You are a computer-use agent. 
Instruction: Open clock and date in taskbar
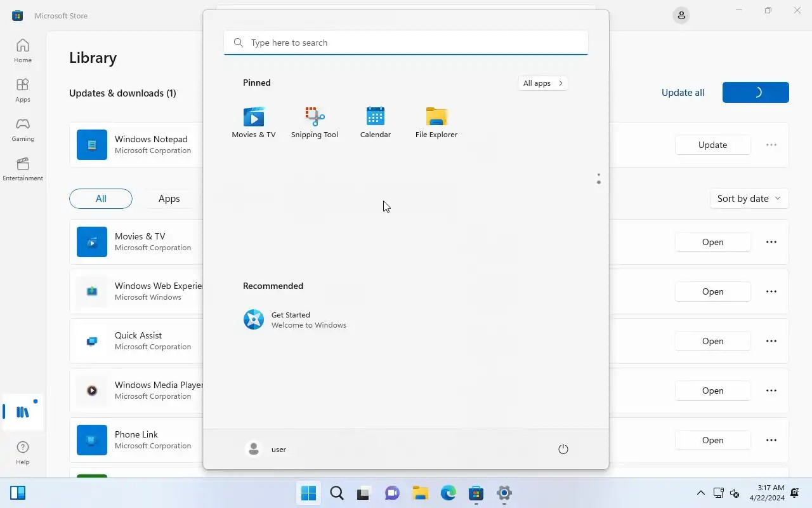pyautogui.click(x=767, y=493)
